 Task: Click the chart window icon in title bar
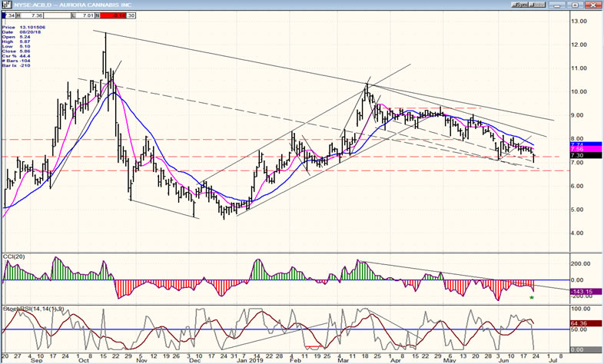pyautogui.click(x=5, y=4)
